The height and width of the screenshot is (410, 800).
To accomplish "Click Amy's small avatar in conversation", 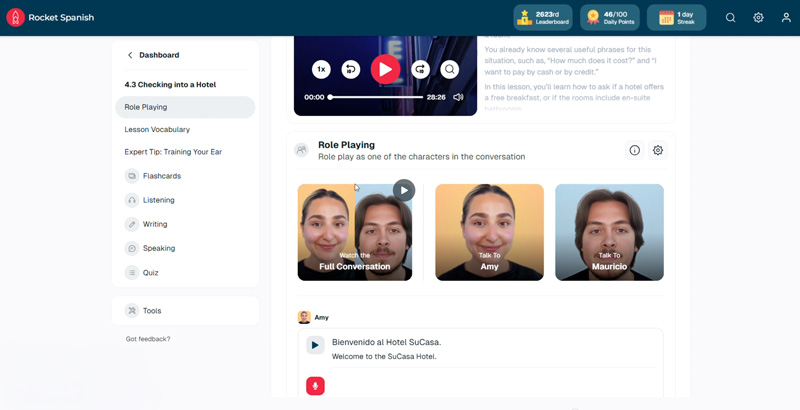I will point(304,317).
